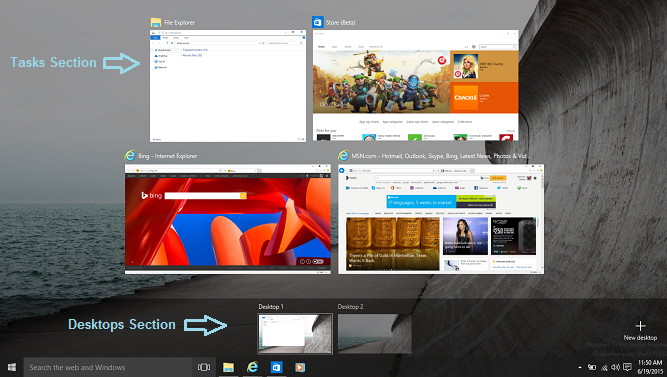Viewport: 667px width, 377px height.
Task: Launch Internet Explorer from the taskbar
Action: (x=253, y=367)
